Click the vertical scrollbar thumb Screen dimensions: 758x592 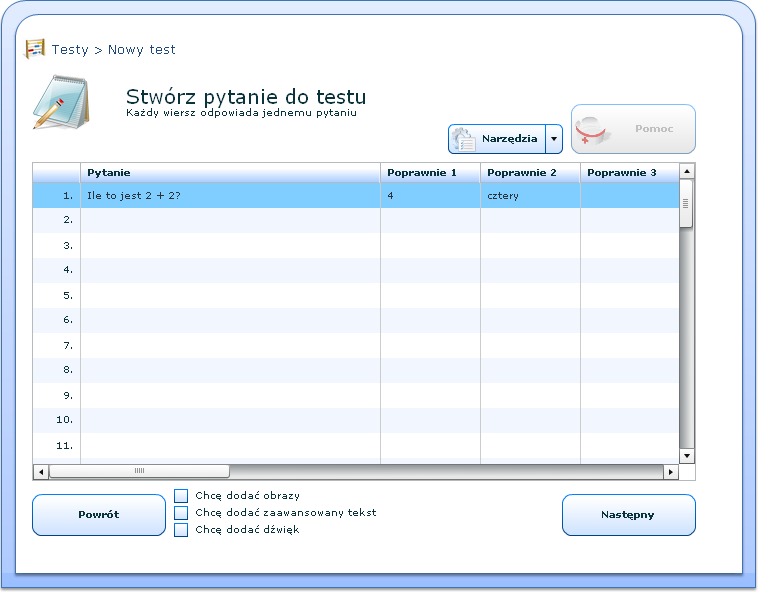tap(686, 203)
